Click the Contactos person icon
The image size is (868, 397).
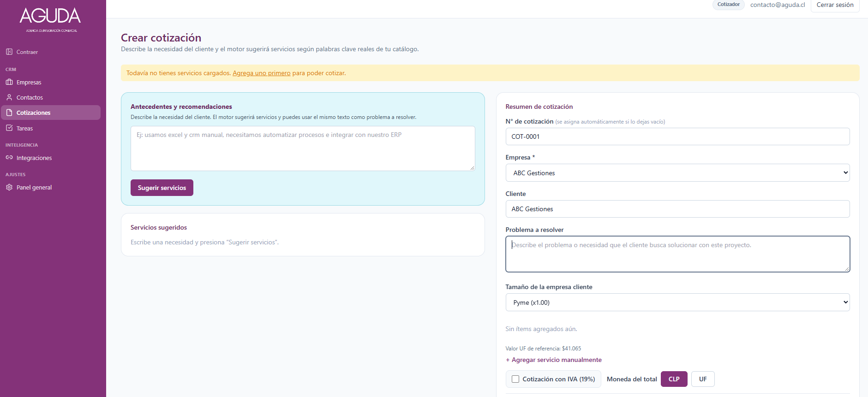point(9,97)
